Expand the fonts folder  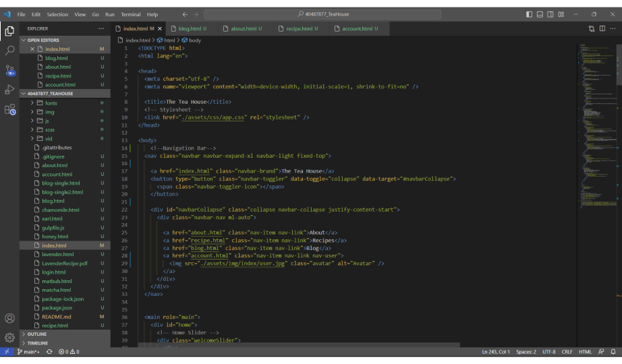tap(51, 103)
